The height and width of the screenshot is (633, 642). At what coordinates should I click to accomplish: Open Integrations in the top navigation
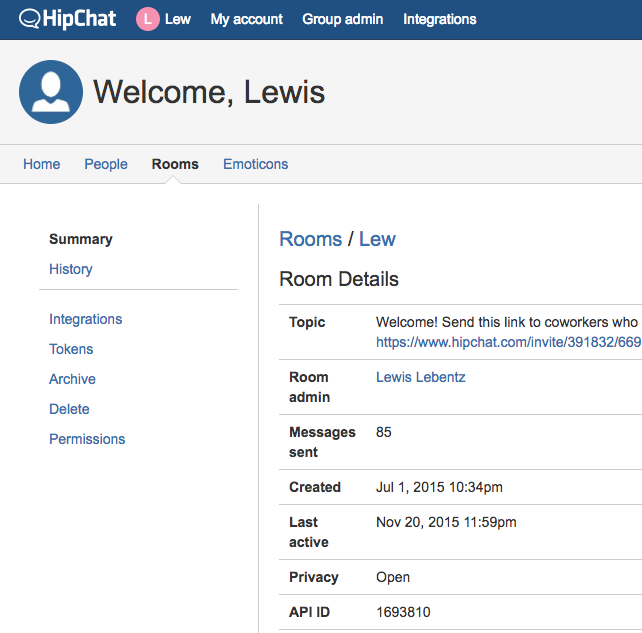click(x=439, y=19)
